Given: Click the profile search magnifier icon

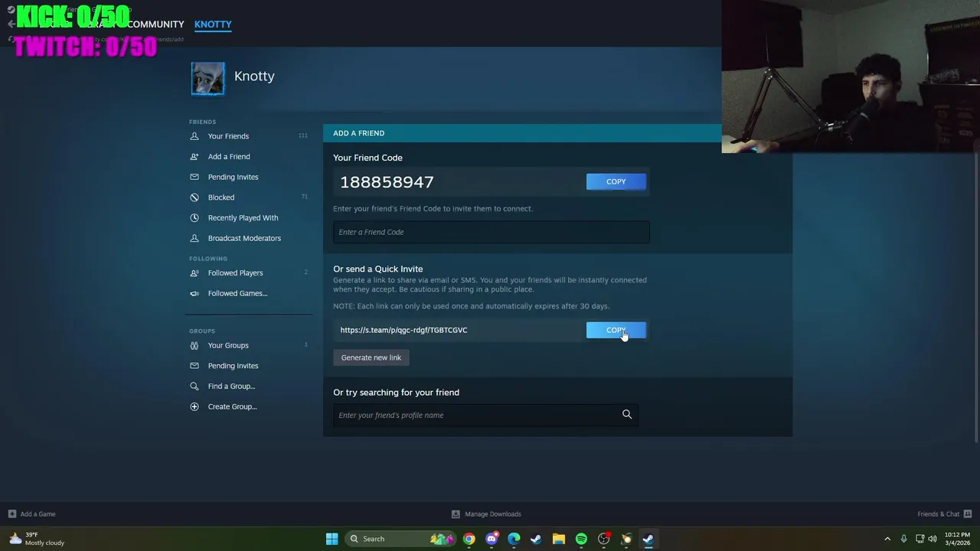Looking at the screenshot, I should click(627, 415).
